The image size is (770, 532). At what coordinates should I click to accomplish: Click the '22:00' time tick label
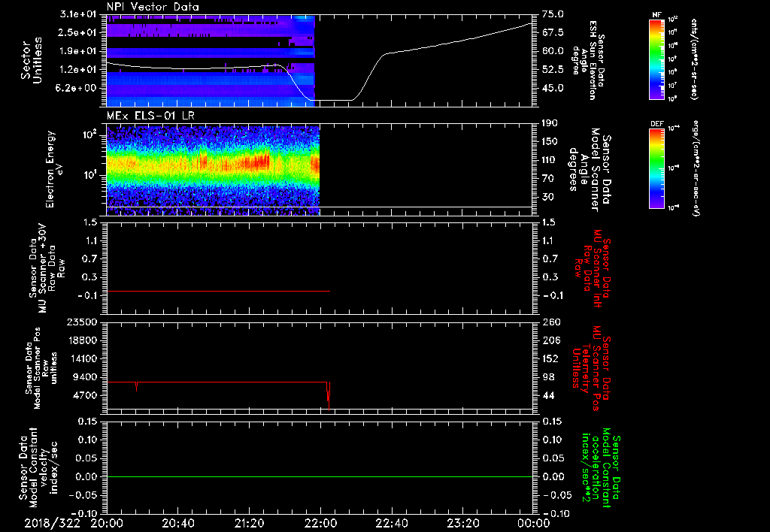320,523
